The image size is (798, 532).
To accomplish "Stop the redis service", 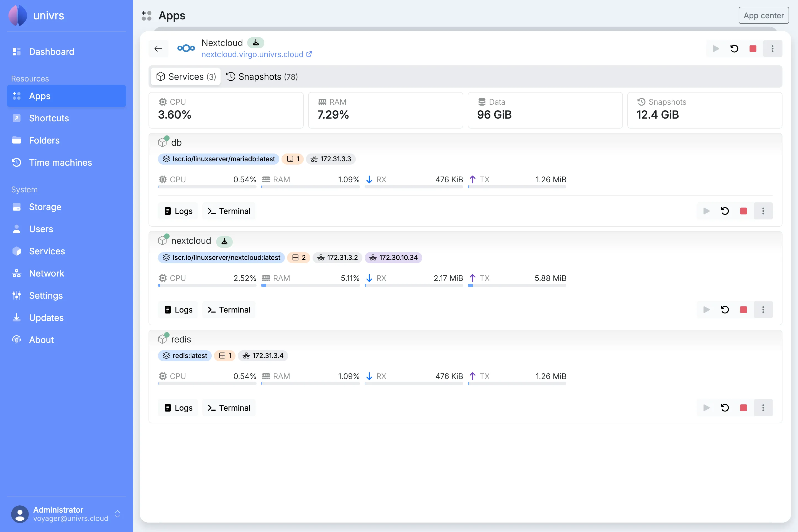I will click(x=743, y=408).
